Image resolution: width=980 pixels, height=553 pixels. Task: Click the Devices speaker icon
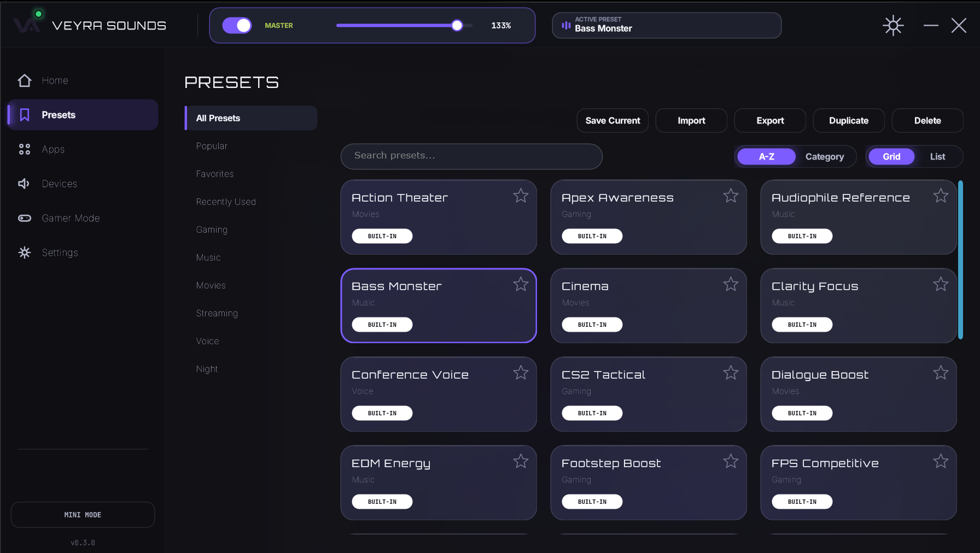pos(24,184)
